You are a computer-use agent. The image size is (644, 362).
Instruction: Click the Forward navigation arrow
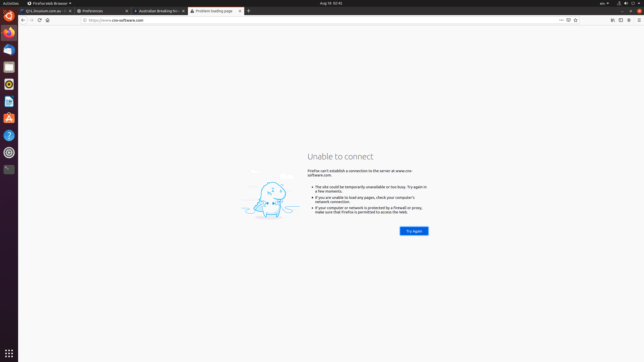point(31,20)
